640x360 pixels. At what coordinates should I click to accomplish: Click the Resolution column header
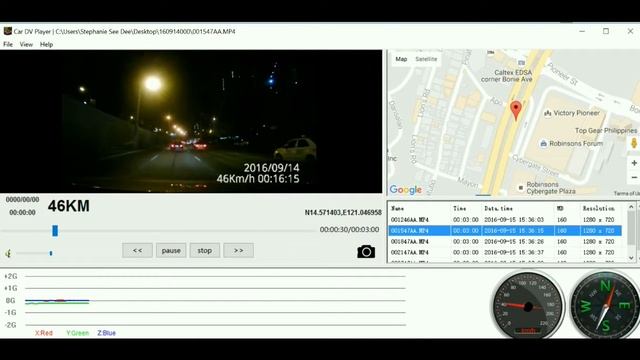(x=598, y=208)
